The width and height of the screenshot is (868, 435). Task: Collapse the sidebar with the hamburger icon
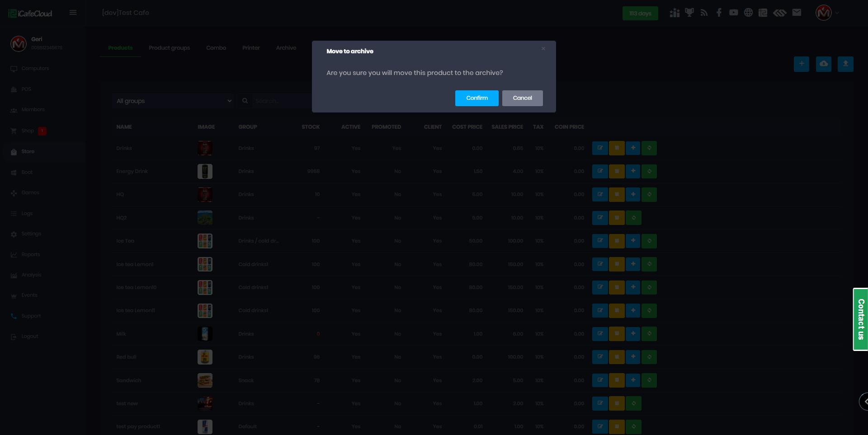(x=73, y=13)
